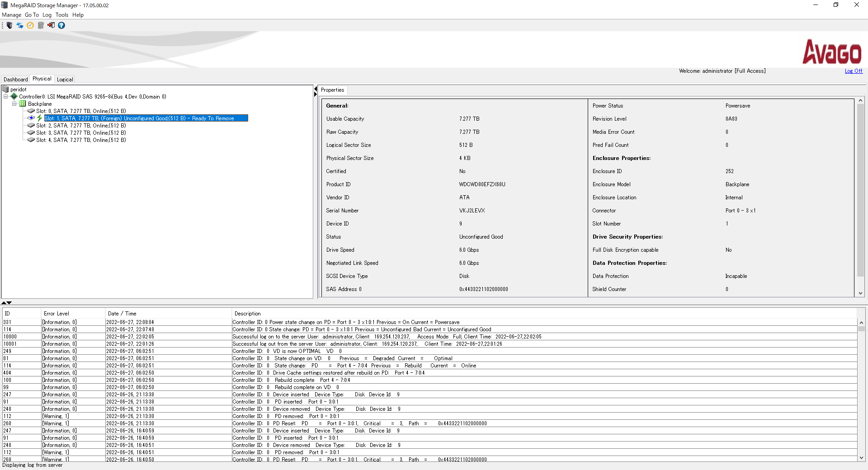Click the Serial Number value VKJ2LEVX
The width and height of the screenshot is (868, 470).
pyautogui.click(x=472, y=211)
